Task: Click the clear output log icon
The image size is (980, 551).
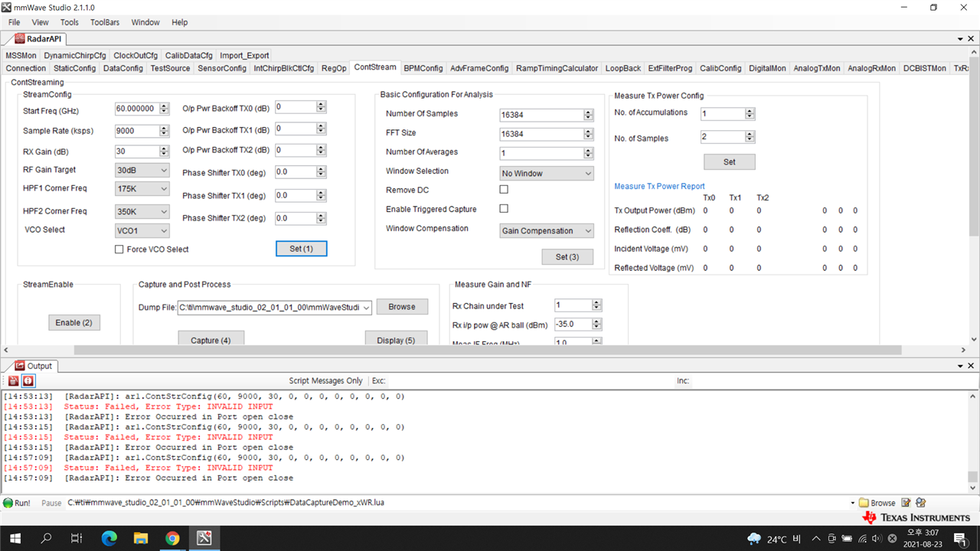Action: click(14, 380)
